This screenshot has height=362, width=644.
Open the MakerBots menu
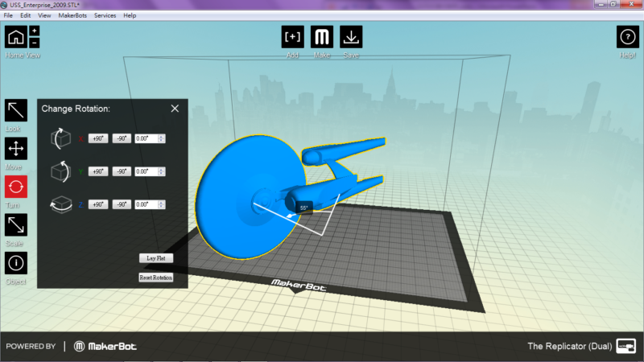(72, 15)
